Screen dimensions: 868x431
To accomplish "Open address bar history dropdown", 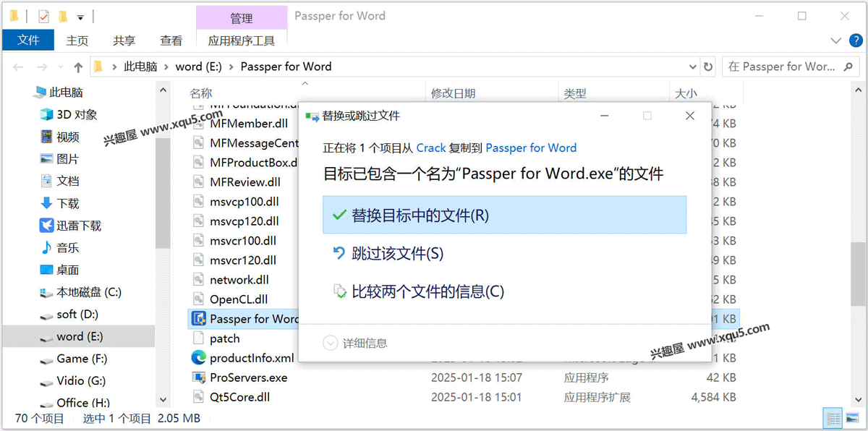I will tap(694, 67).
